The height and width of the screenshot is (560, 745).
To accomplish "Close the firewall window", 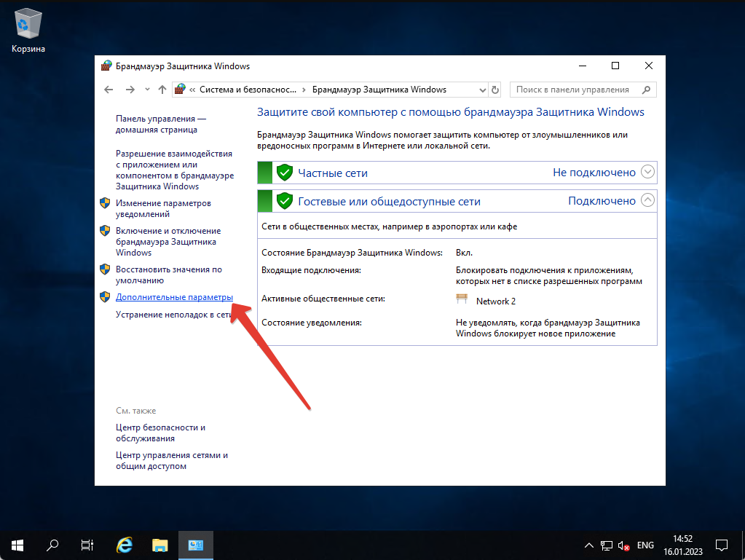I will click(x=649, y=66).
